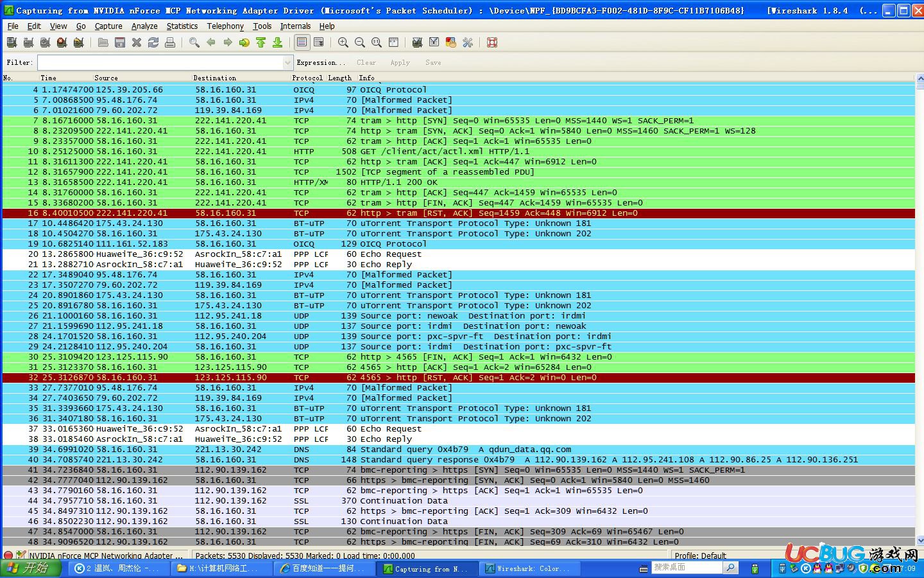The image size is (924, 578).
Task: Go back in packet history arrow
Action: (x=210, y=42)
